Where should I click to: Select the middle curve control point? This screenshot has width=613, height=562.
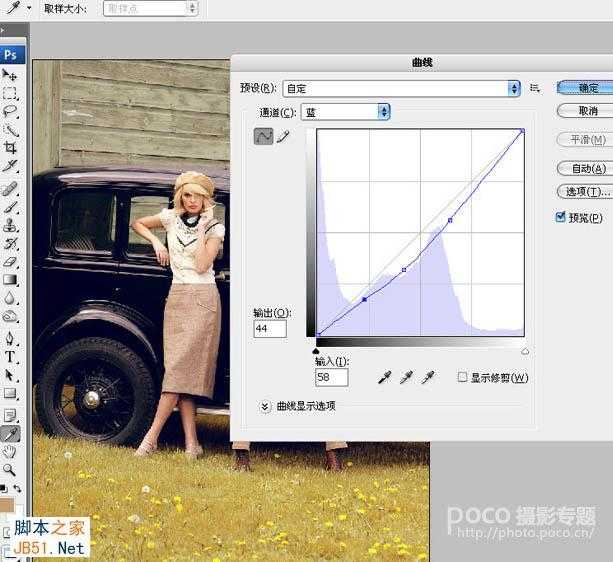pos(404,270)
